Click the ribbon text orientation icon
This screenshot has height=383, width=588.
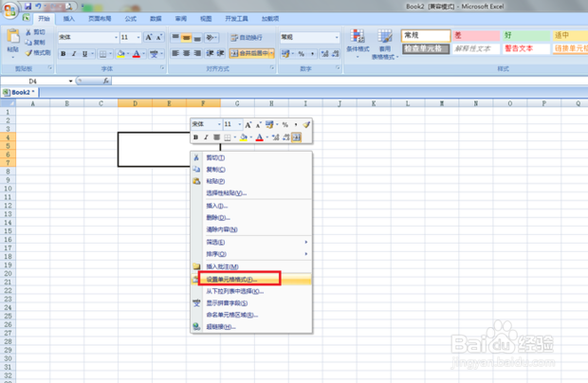[x=210, y=37]
